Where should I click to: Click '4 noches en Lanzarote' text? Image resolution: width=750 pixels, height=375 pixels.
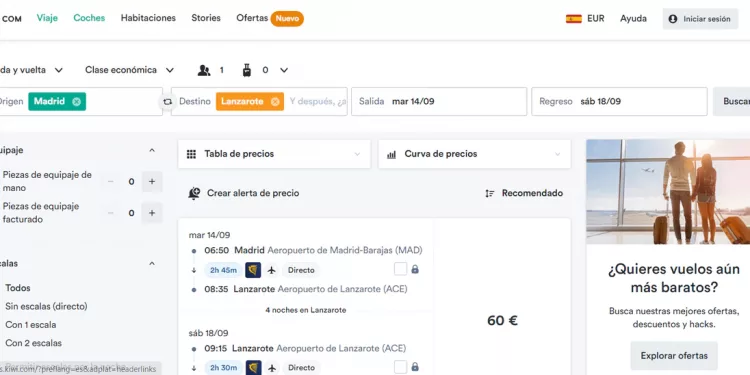pos(306,310)
